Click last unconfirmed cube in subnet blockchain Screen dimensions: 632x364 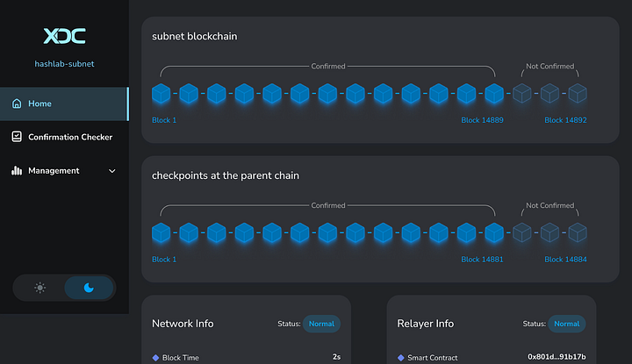coord(578,93)
